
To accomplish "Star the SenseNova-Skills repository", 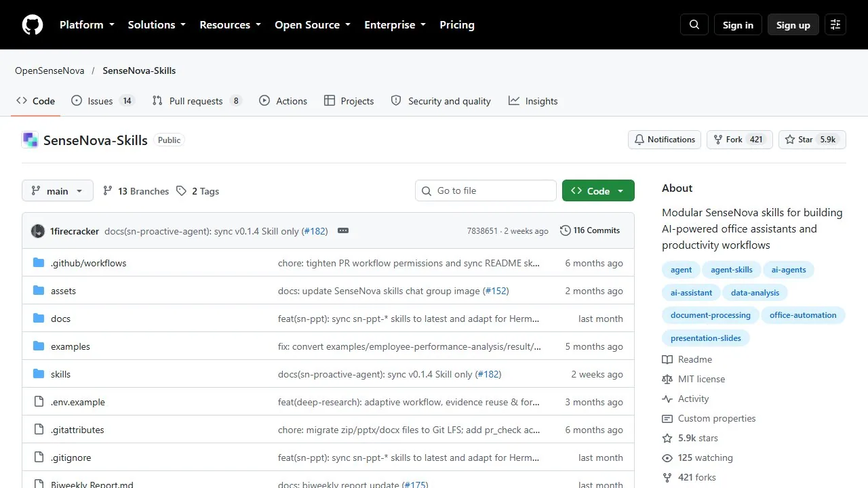I will click(x=812, y=140).
